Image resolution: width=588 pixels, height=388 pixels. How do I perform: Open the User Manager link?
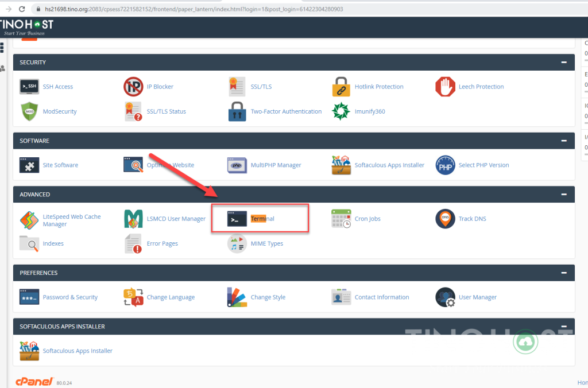(477, 297)
